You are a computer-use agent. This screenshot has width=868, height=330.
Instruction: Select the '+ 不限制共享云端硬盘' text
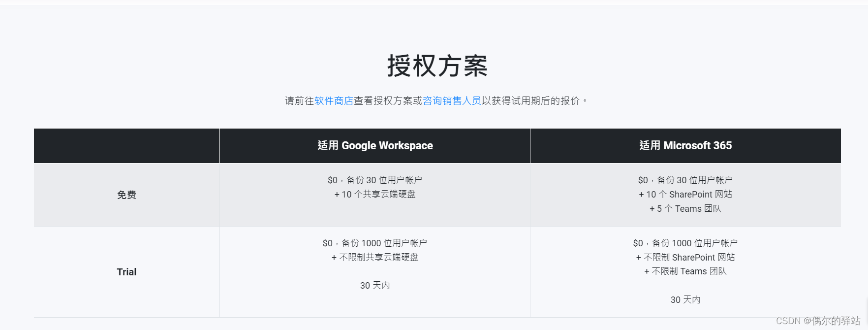375,257
